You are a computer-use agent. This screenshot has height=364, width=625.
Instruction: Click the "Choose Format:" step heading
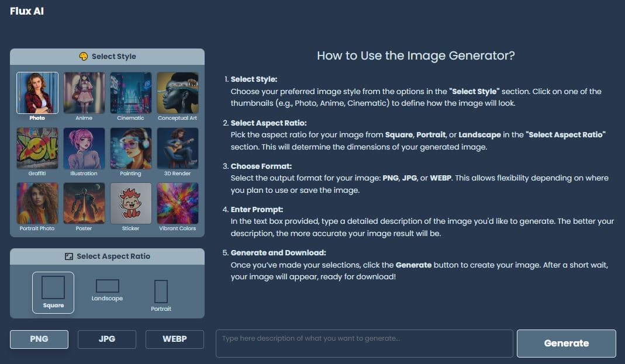click(x=261, y=166)
